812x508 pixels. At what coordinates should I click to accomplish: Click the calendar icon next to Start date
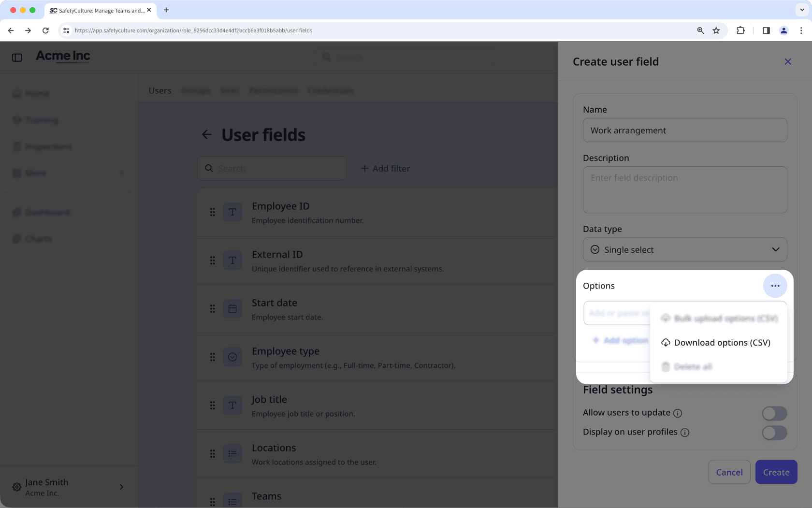[232, 308]
